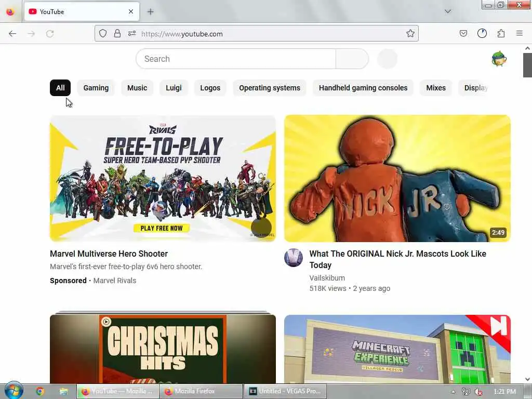Viewport: 532px width, 399px height.
Task: Click the 518K views text
Action: coord(328,288)
